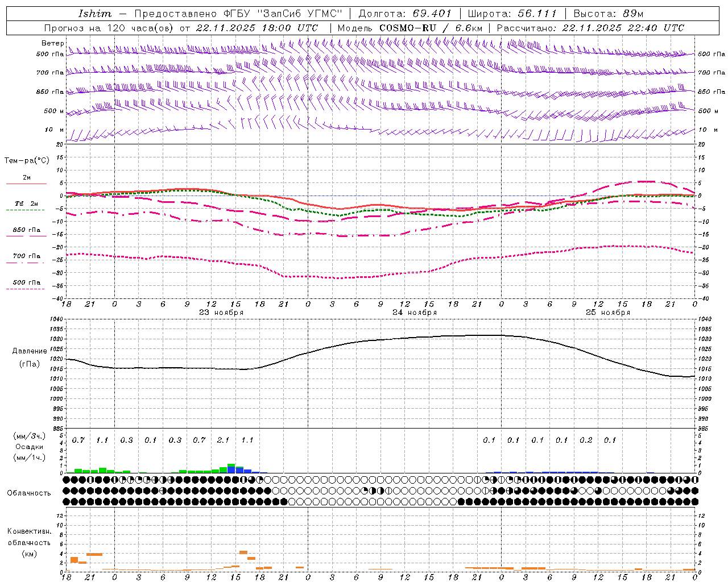This screenshot has height=582, width=728.
Task: Click the tallest blue precipitation bar
Action: [231, 470]
